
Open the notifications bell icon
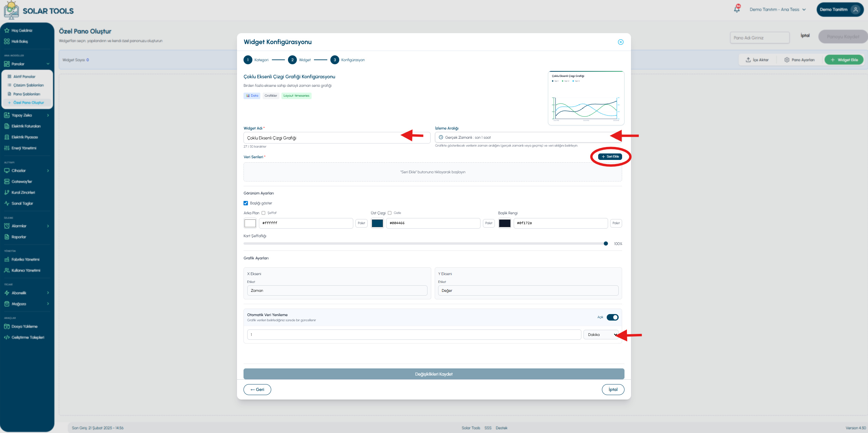coord(737,9)
